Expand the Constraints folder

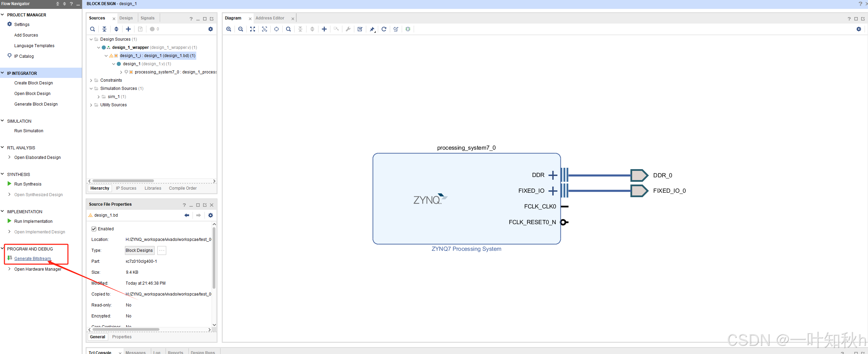click(x=91, y=80)
